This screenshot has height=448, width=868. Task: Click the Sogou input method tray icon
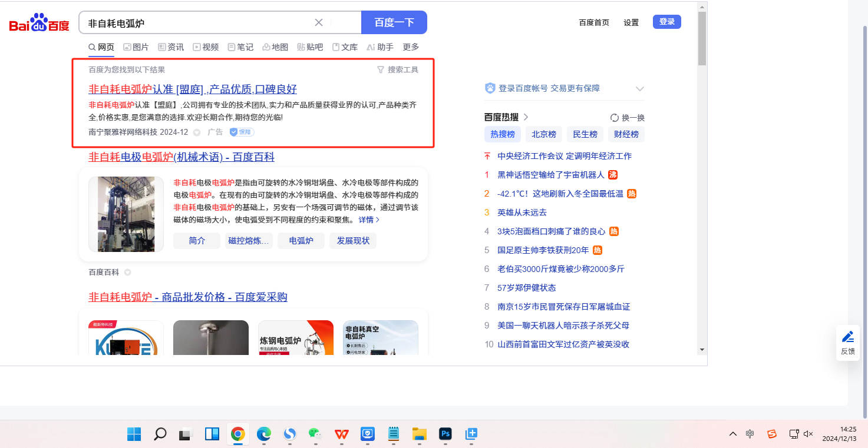(x=771, y=434)
